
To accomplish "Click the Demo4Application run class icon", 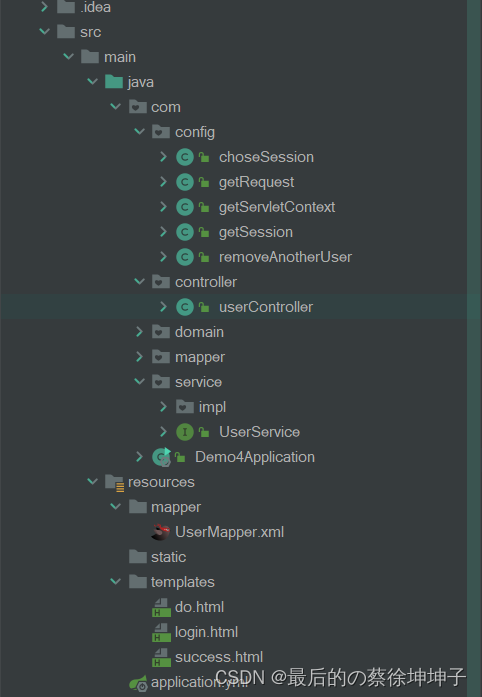I will (x=161, y=457).
